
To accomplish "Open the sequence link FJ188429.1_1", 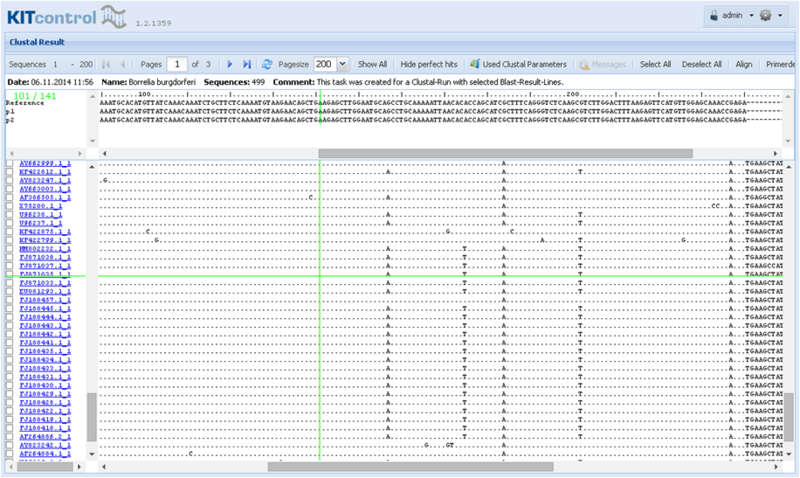I will coord(45,394).
